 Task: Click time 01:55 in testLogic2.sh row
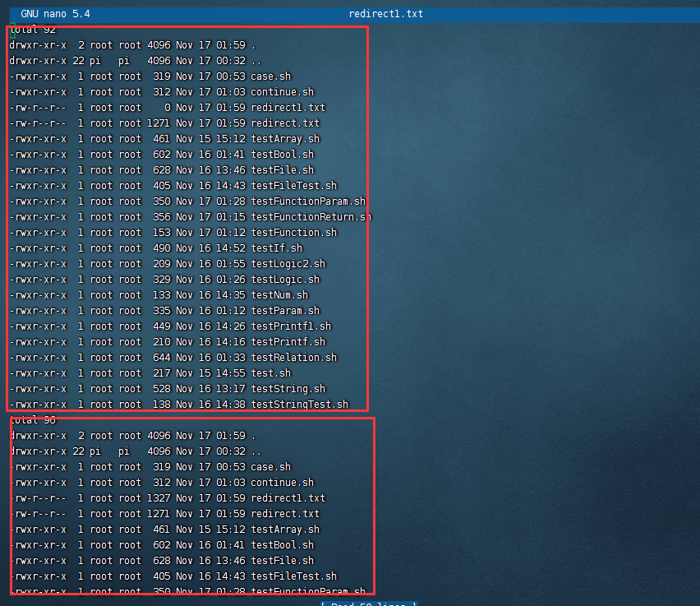pyautogui.click(x=231, y=264)
